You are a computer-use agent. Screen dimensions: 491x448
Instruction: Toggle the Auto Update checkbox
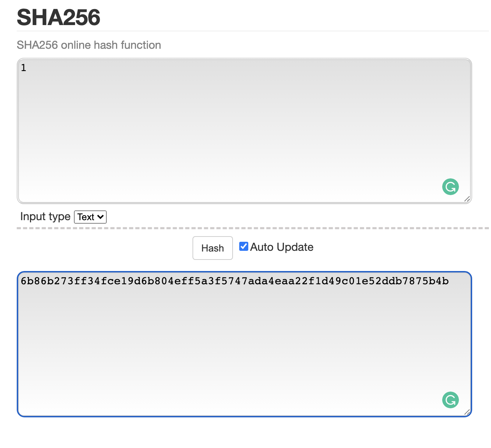[243, 246]
